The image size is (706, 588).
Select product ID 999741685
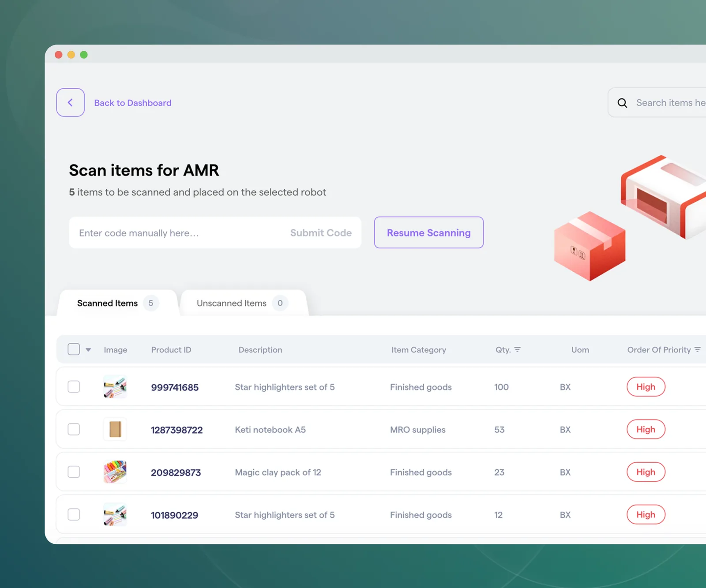tap(175, 387)
